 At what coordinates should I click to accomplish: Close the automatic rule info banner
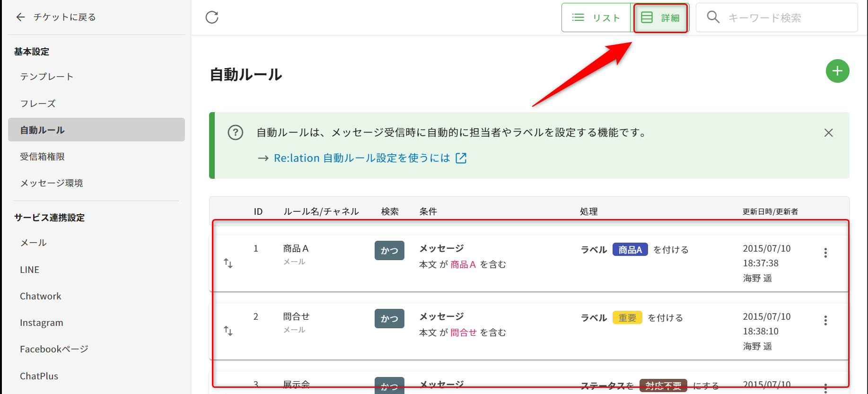pos(828,133)
